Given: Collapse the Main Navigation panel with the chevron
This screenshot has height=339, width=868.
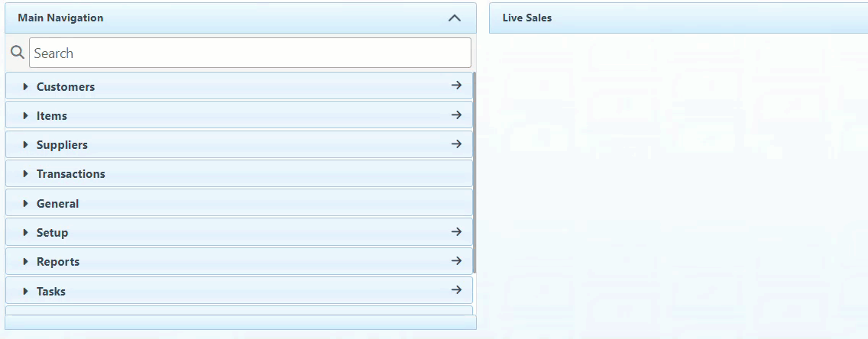Looking at the screenshot, I should 455,18.
